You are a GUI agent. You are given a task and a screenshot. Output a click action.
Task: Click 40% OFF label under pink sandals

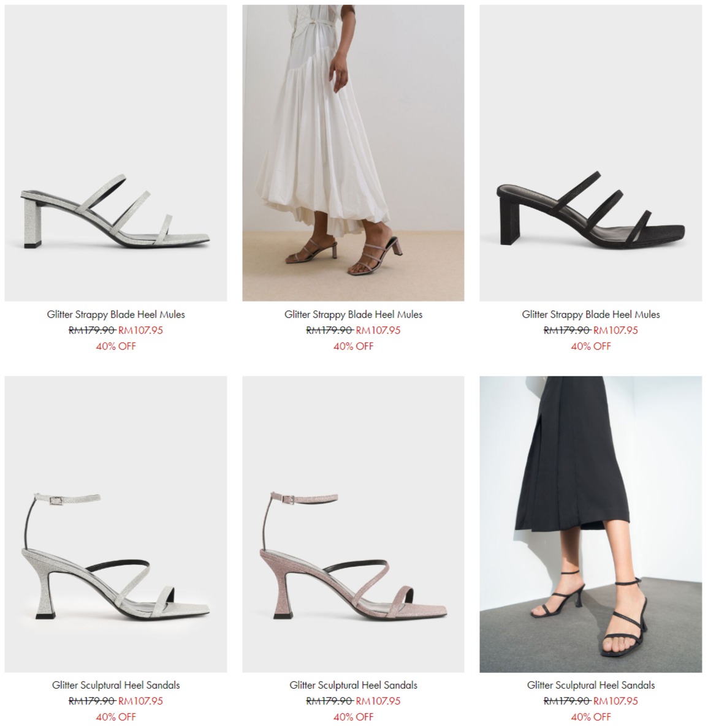353,717
